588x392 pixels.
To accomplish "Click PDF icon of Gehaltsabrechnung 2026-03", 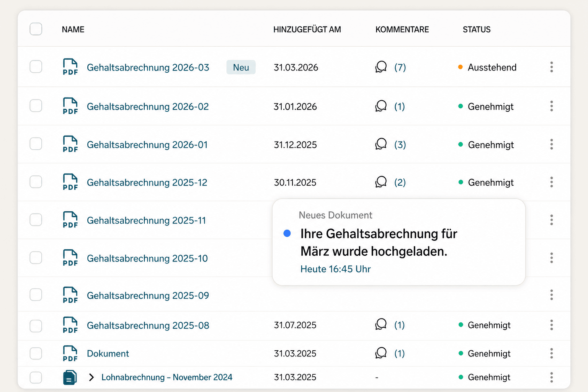I will pos(70,67).
